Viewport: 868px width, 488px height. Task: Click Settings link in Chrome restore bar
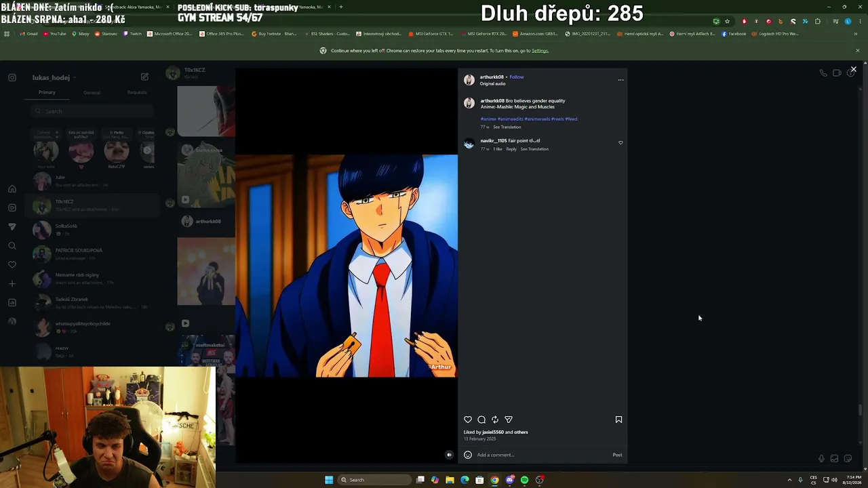(x=540, y=51)
